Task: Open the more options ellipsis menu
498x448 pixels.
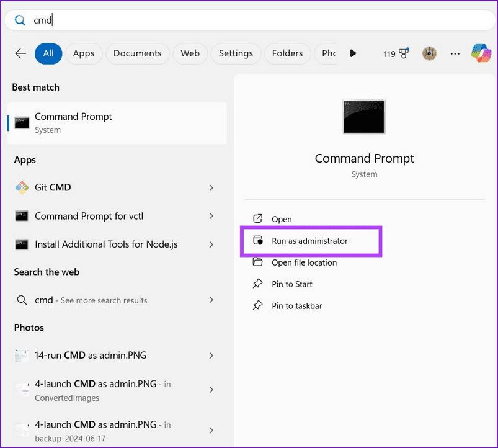Action: click(x=455, y=53)
